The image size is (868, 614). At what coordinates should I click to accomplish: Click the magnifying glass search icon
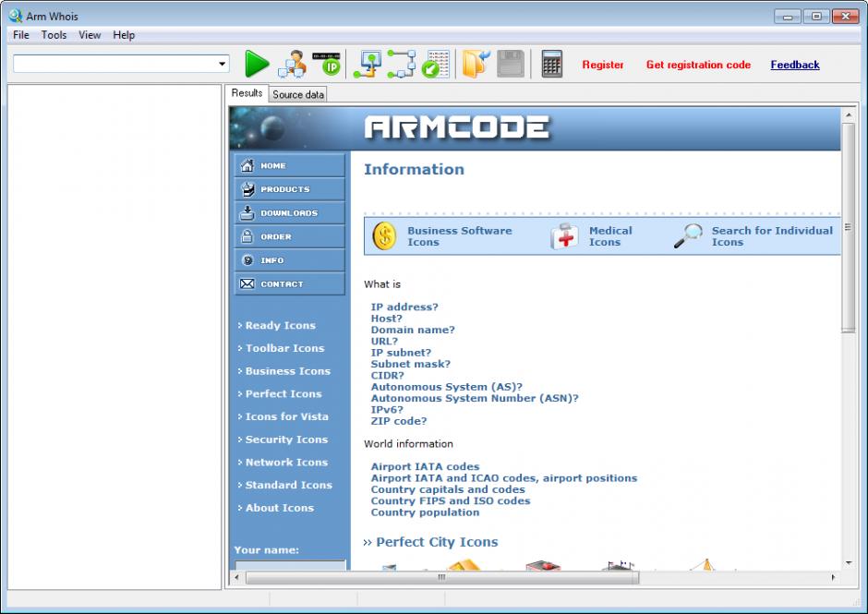pos(688,235)
